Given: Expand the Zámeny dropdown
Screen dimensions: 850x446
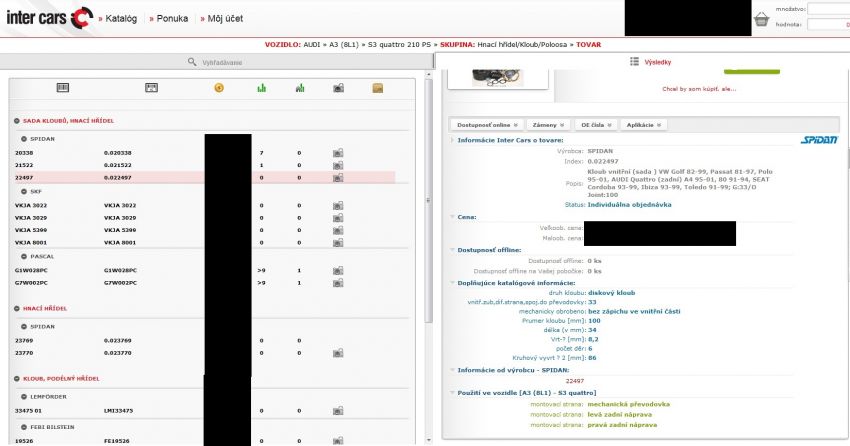Looking at the screenshot, I should tap(548, 125).
